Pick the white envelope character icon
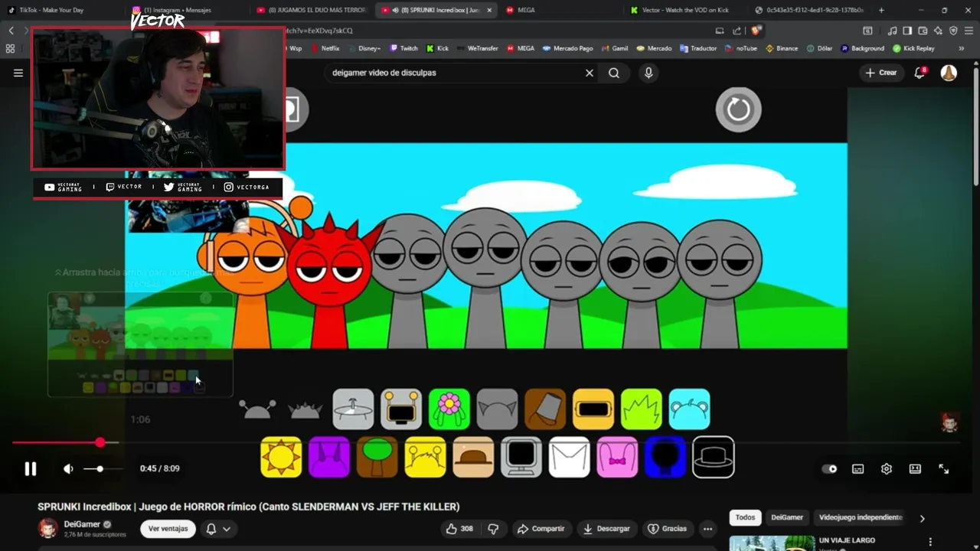 570,457
